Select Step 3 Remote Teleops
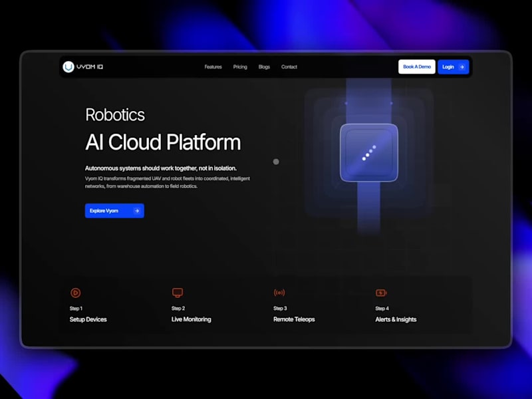 coord(293,319)
